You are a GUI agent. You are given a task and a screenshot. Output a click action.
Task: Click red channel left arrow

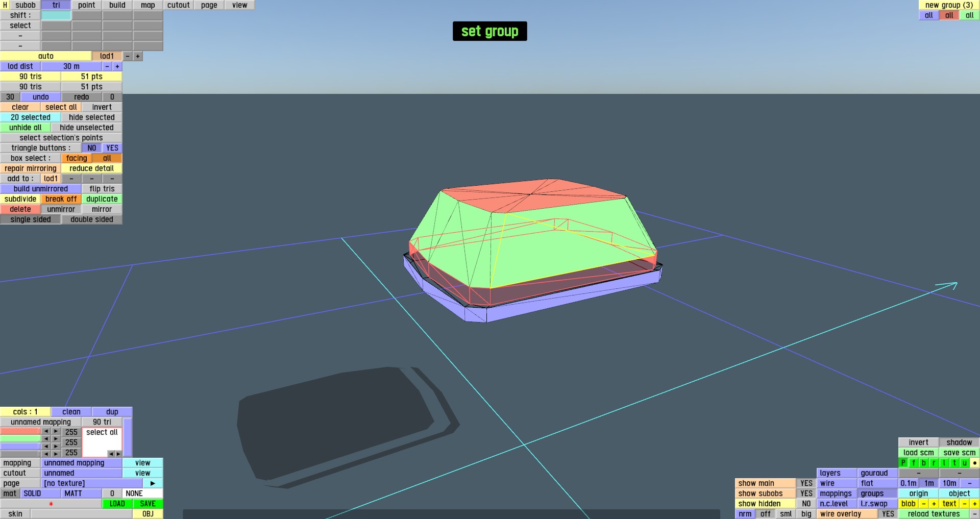(46, 431)
